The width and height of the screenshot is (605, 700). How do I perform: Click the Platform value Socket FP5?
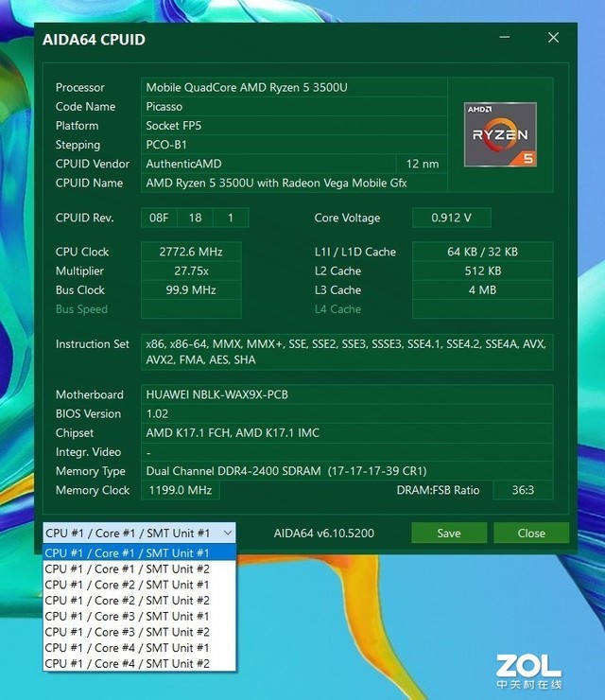[294, 126]
